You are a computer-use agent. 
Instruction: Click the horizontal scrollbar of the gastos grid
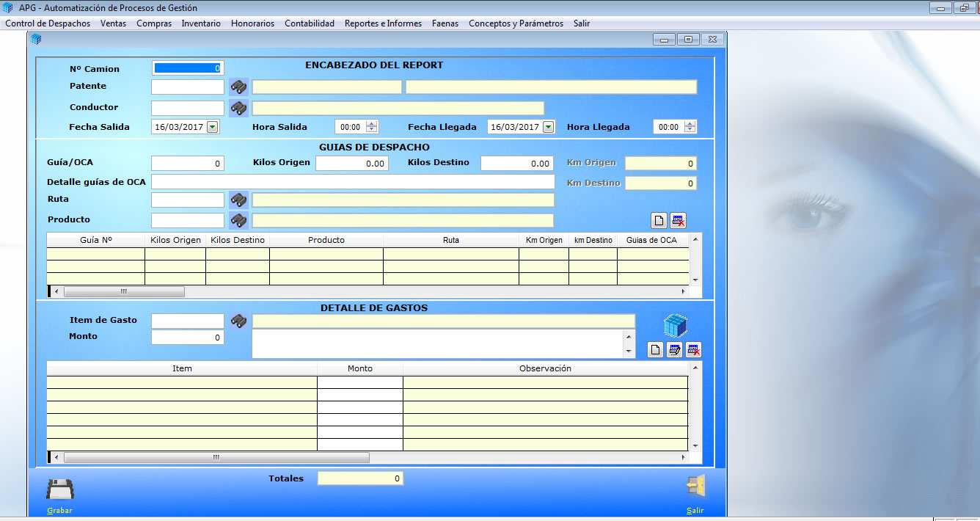(x=216, y=457)
